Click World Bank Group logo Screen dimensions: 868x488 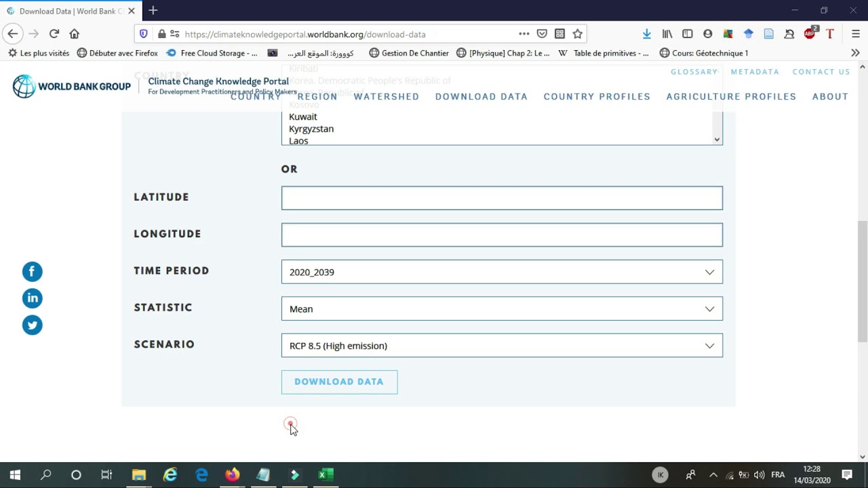click(x=72, y=87)
